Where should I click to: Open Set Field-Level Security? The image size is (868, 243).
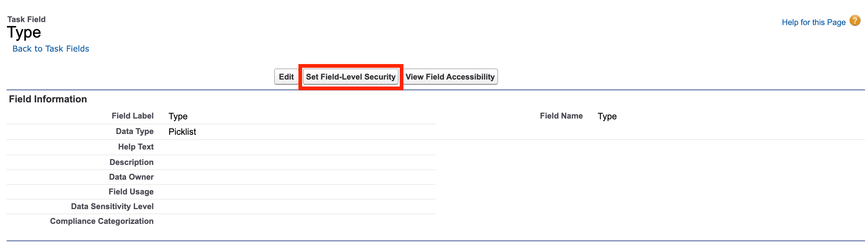pos(350,77)
